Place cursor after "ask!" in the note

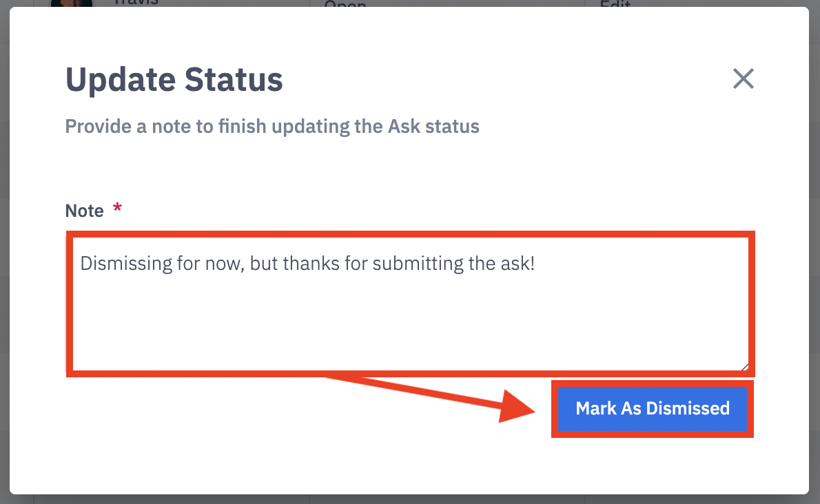(x=535, y=264)
